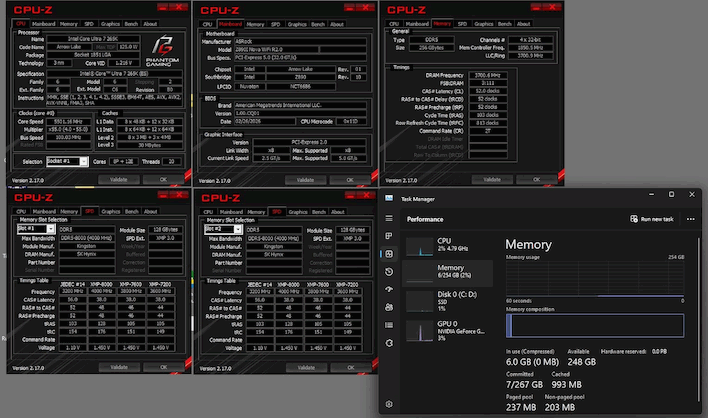This screenshot has width=708, height=418.
Task: Click the Memory usage graph
Action: (x=595, y=279)
